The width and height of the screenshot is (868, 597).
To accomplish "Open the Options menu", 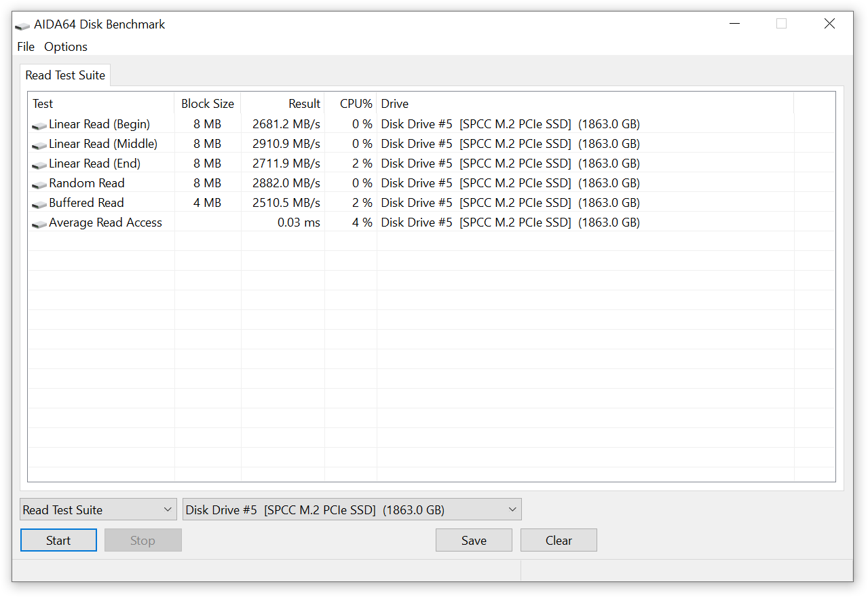I will tap(66, 47).
